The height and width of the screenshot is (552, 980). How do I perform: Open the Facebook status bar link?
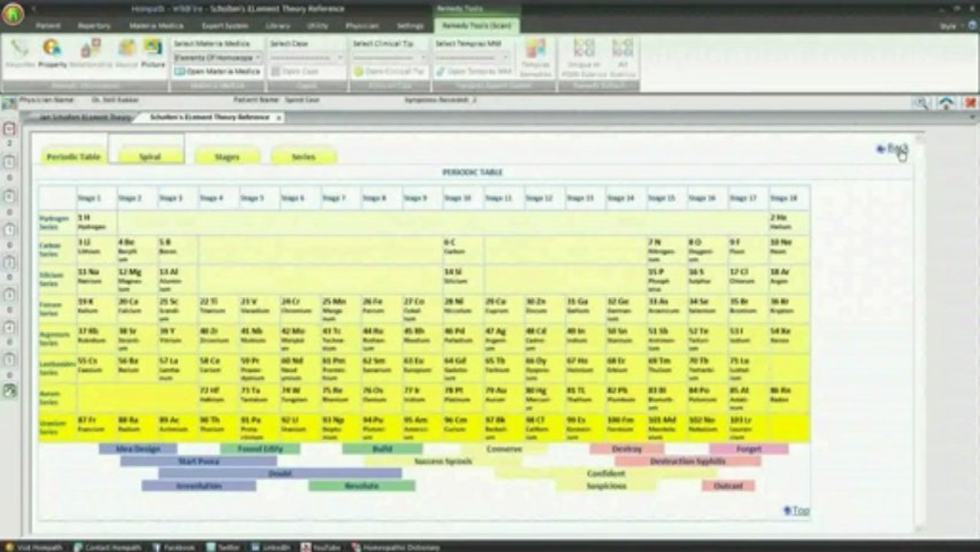[173, 547]
